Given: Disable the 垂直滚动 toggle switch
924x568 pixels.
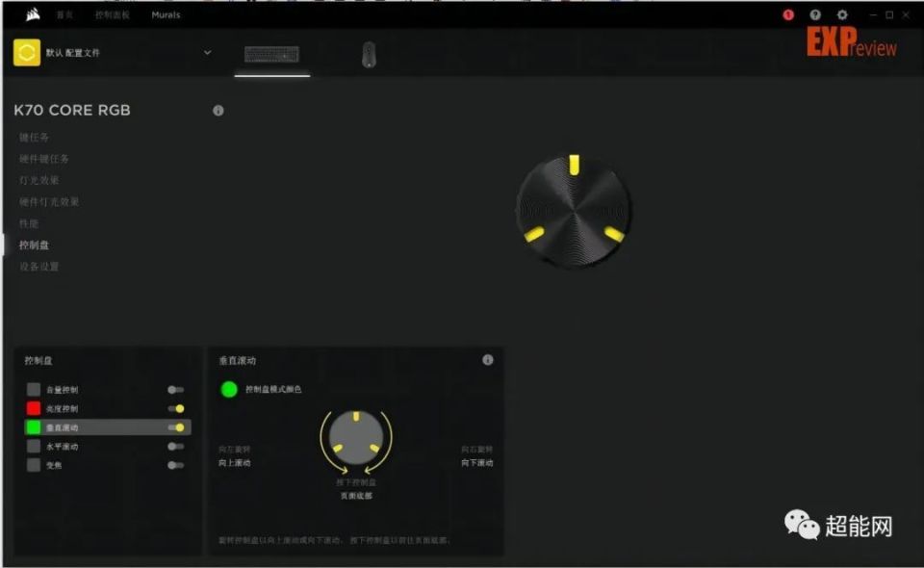Looking at the screenshot, I should 175,427.
